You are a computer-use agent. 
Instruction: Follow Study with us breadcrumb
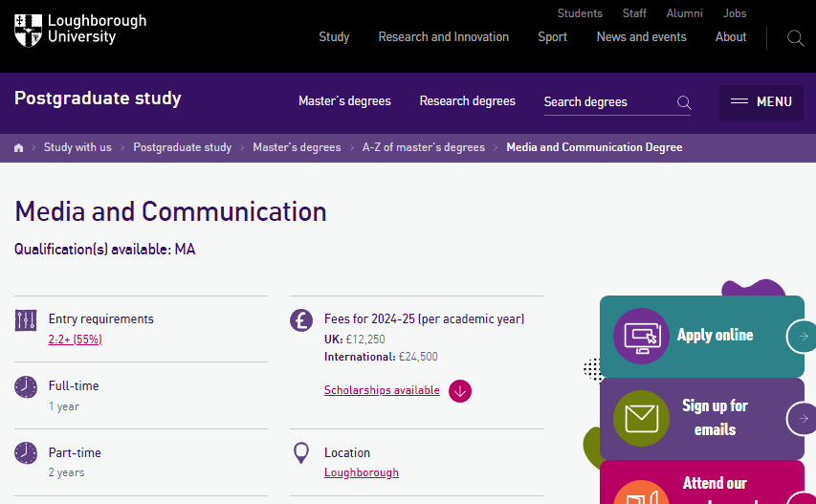[77, 147]
